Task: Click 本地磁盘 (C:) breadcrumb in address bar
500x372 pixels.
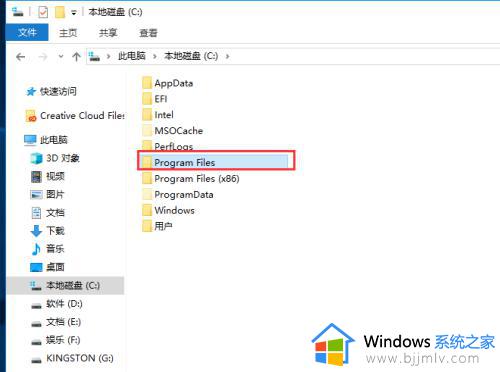Action: click(x=191, y=56)
